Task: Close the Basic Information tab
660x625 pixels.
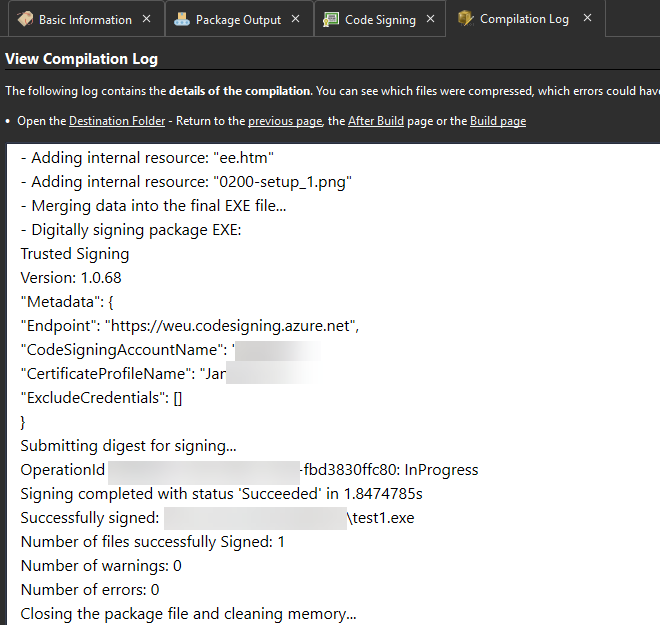Action: pyautogui.click(x=147, y=19)
